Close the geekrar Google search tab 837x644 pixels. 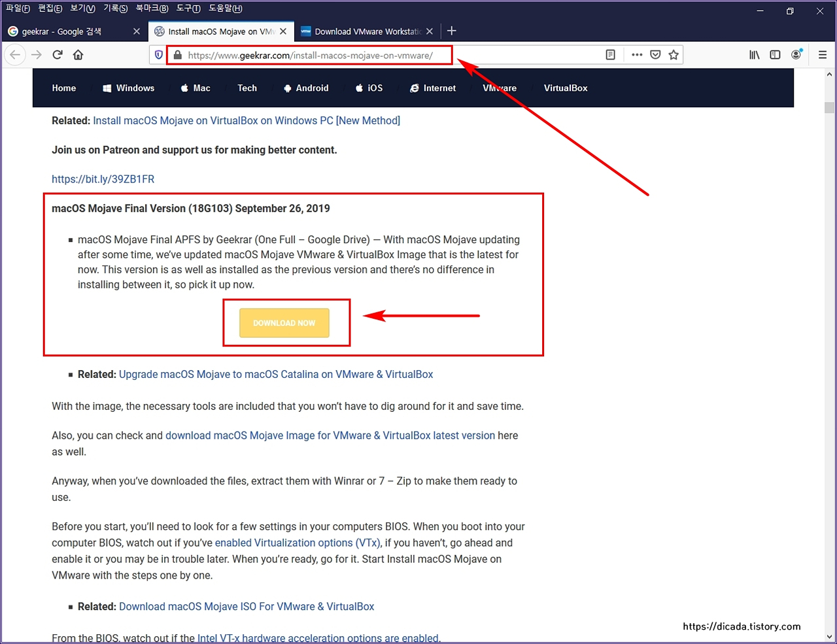pos(137,31)
